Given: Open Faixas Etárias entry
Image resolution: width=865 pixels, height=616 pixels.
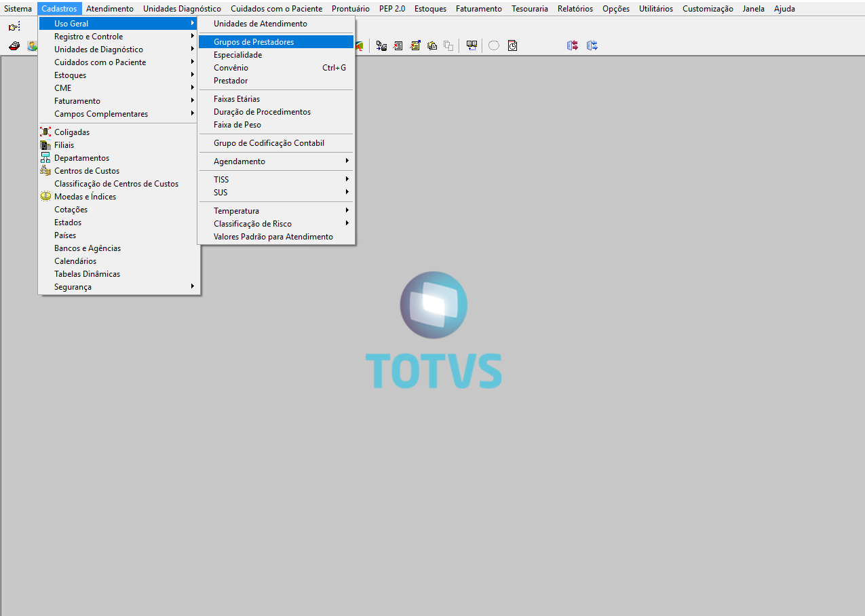Looking at the screenshot, I should (x=276, y=99).
